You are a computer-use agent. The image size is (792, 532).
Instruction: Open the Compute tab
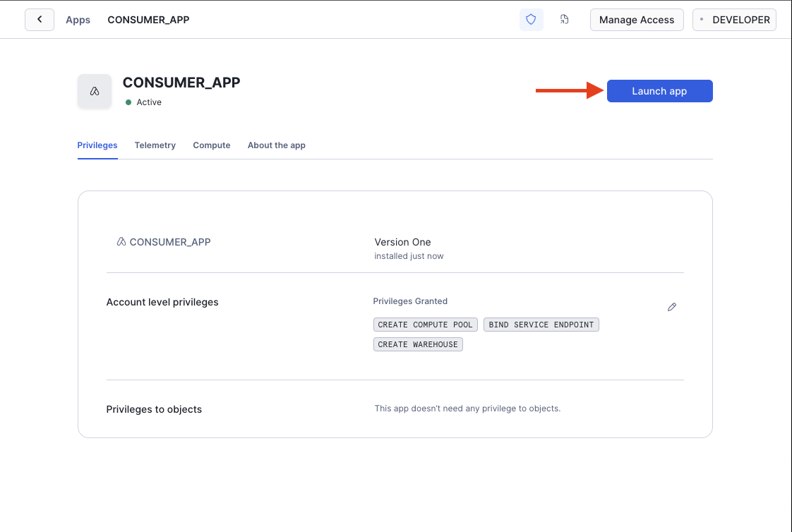(x=212, y=145)
